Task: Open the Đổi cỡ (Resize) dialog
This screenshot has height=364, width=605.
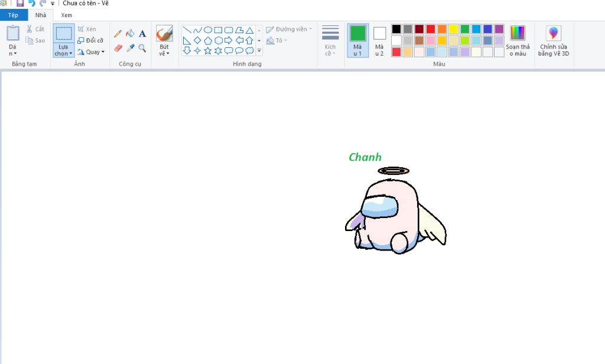Action: (90, 41)
